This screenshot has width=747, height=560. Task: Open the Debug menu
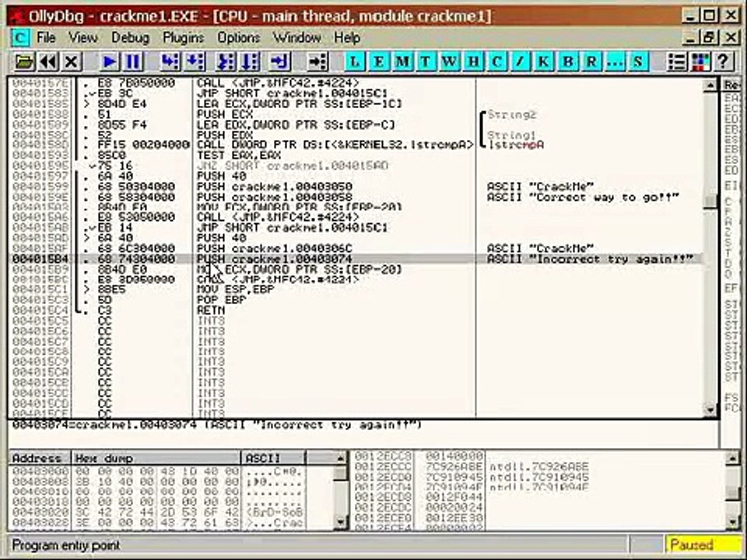point(130,37)
